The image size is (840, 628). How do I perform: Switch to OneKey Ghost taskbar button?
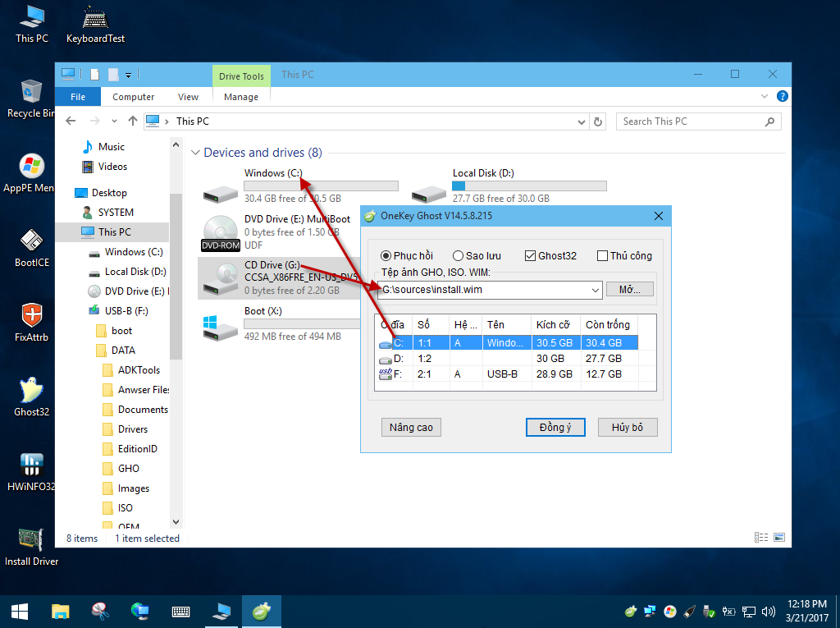pos(262,612)
